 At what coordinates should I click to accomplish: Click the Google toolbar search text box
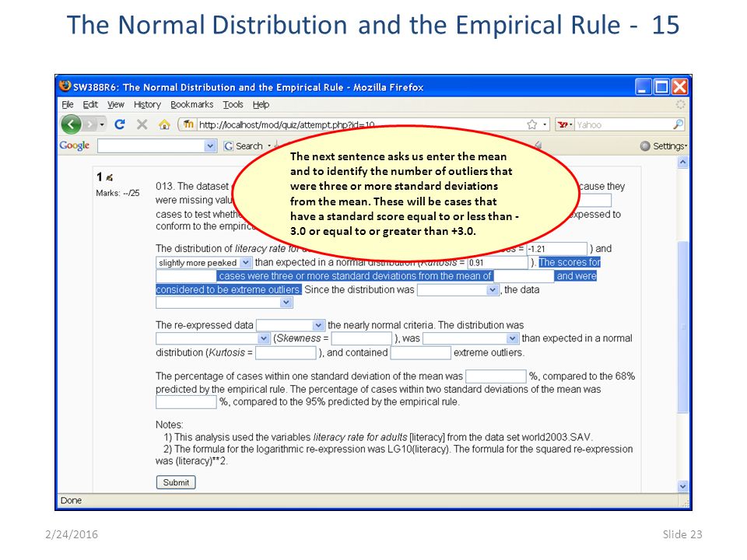point(151,146)
